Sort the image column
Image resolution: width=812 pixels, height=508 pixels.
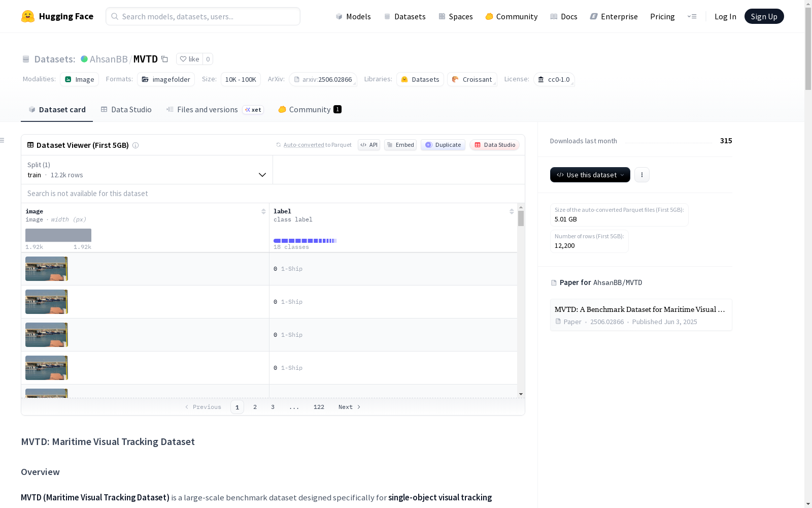(x=263, y=211)
